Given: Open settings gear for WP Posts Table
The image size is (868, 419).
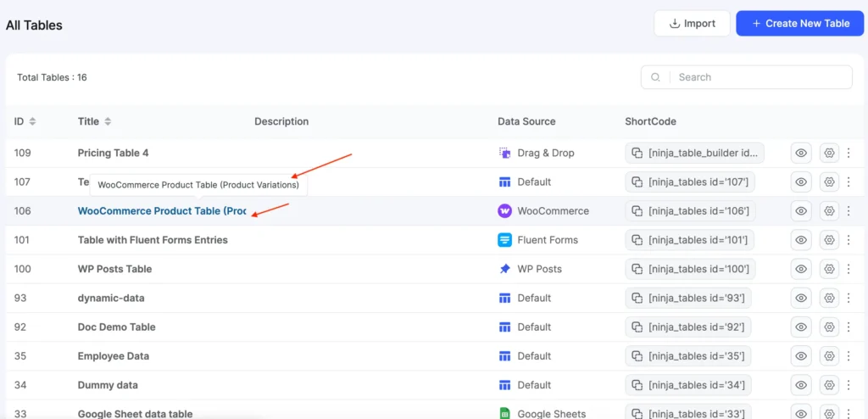Looking at the screenshot, I should pyautogui.click(x=829, y=269).
